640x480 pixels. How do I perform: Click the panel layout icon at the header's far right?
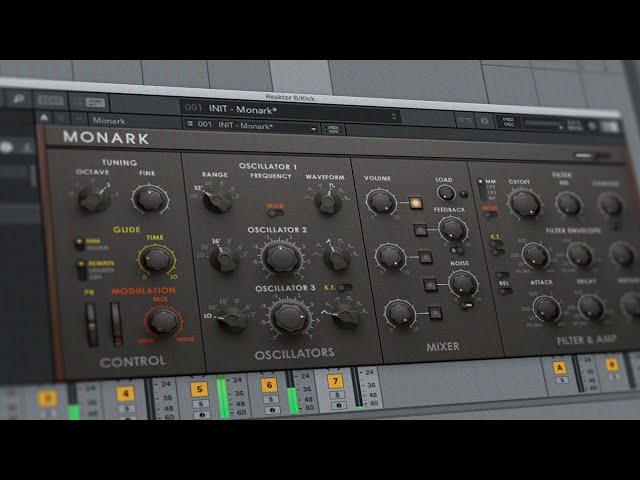(611, 127)
